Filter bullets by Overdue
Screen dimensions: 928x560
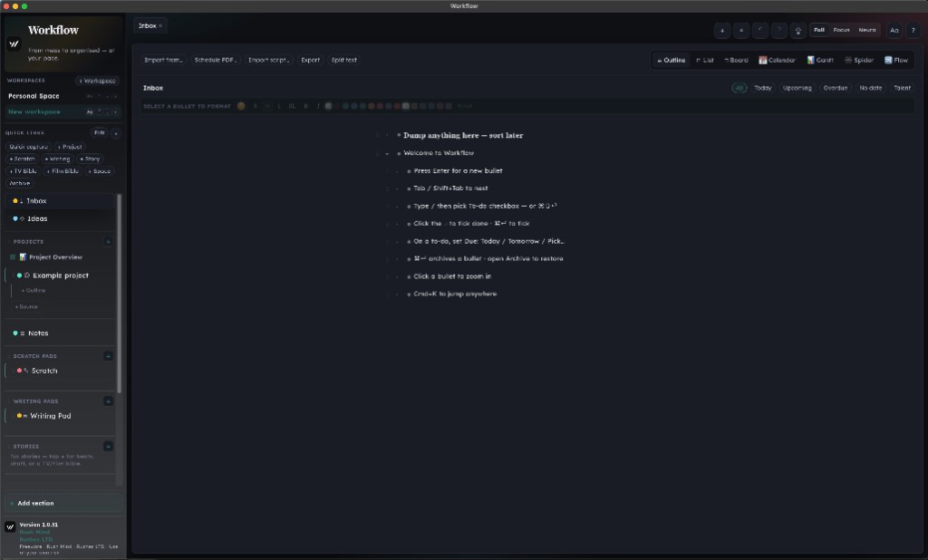pyautogui.click(x=835, y=88)
